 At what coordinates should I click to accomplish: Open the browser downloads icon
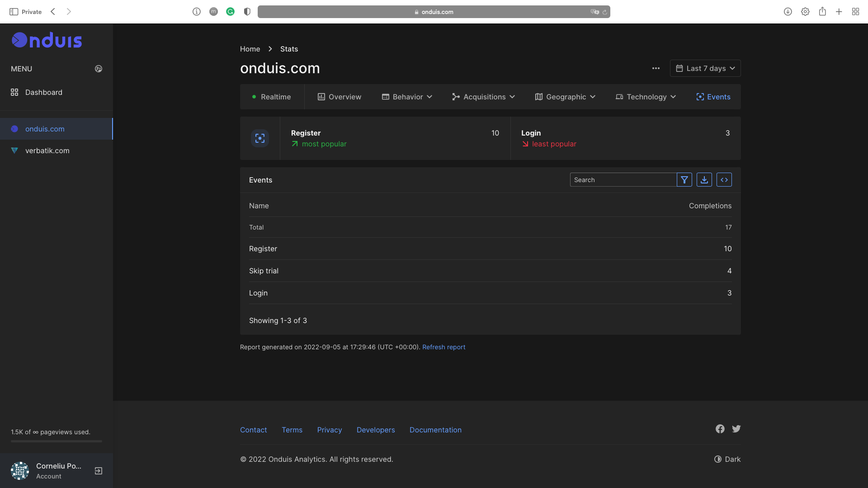pos(788,12)
